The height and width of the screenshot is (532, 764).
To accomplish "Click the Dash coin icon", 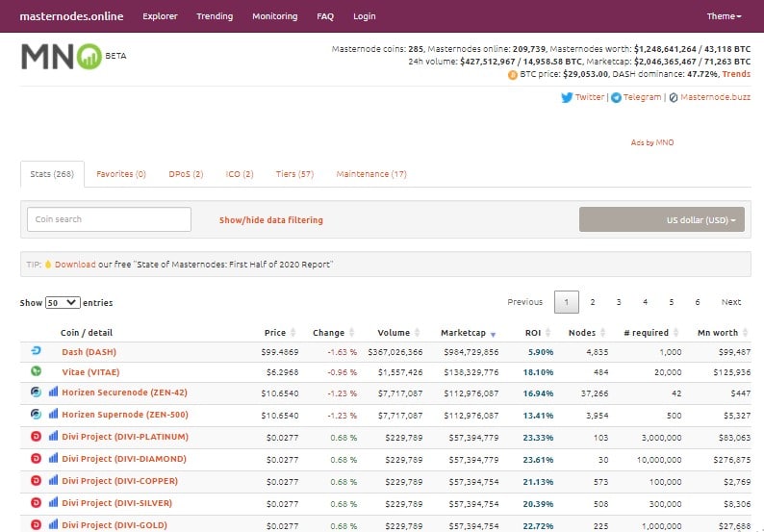I will [36, 351].
